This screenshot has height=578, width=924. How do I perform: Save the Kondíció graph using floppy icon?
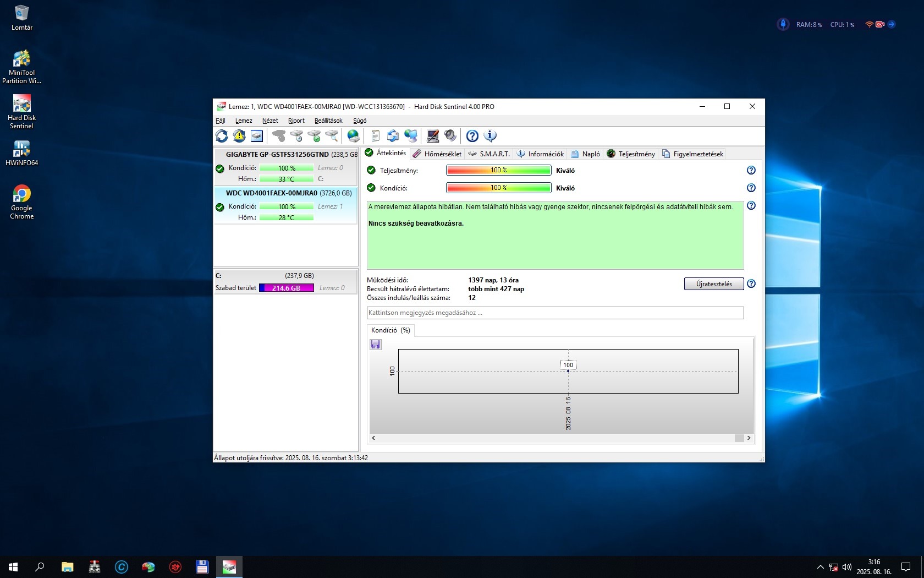point(376,345)
